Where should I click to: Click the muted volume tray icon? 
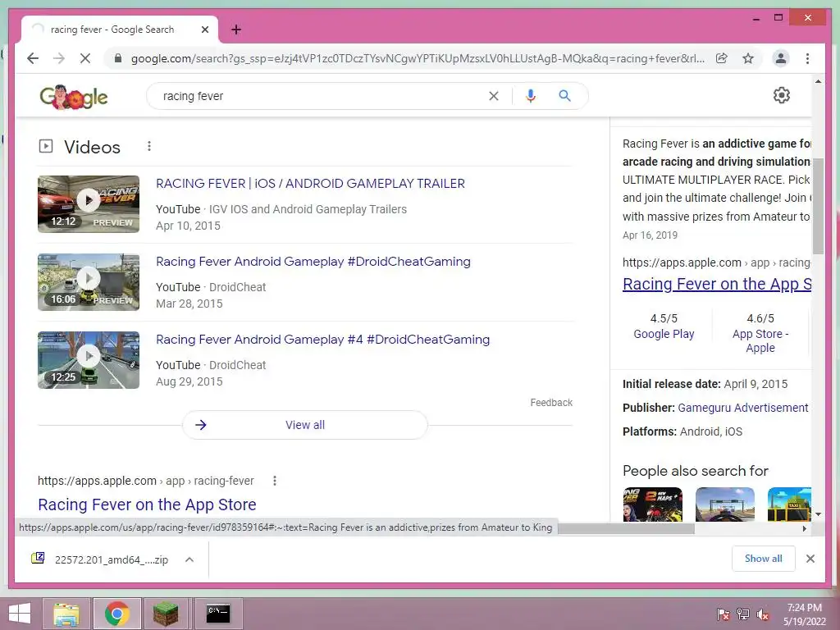(x=763, y=614)
